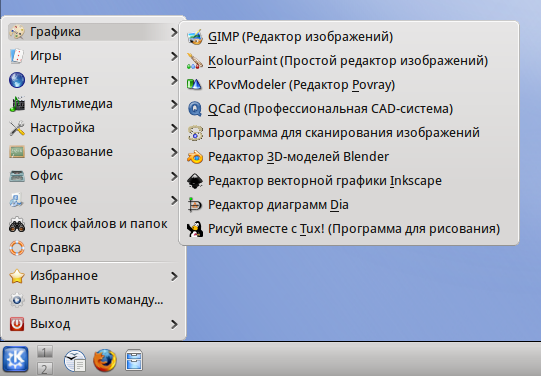Click the binoculars search icon
Image resolution: width=541 pixels, height=376 pixels.
[17, 224]
